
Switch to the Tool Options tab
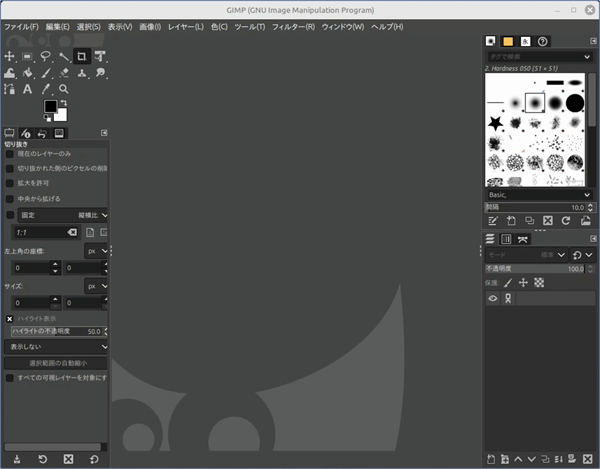click(x=9, y=133)
